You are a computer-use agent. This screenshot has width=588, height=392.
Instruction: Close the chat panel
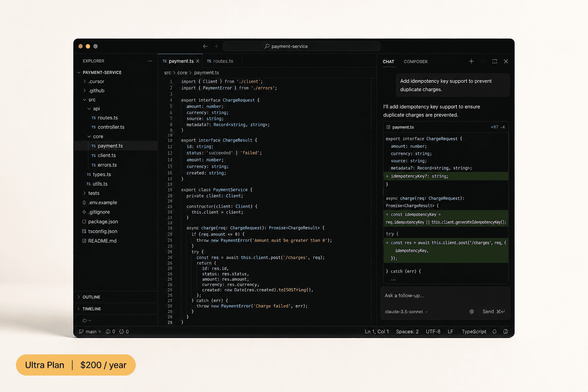coord(506,61)
